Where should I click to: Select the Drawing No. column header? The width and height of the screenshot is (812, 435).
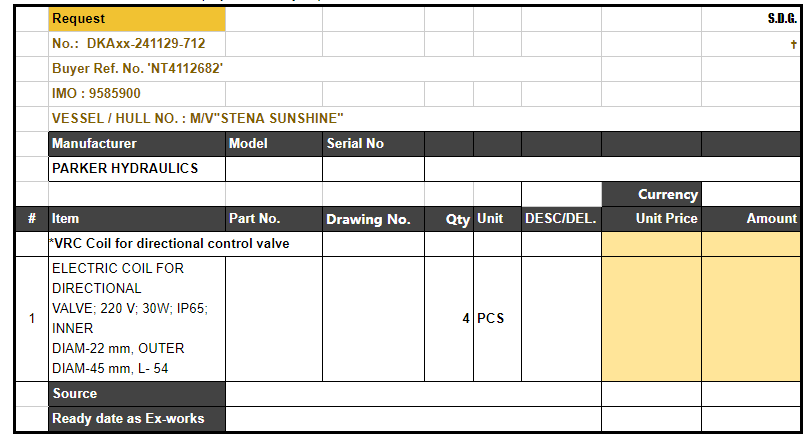pyautogui.click(x=372, y=219)
